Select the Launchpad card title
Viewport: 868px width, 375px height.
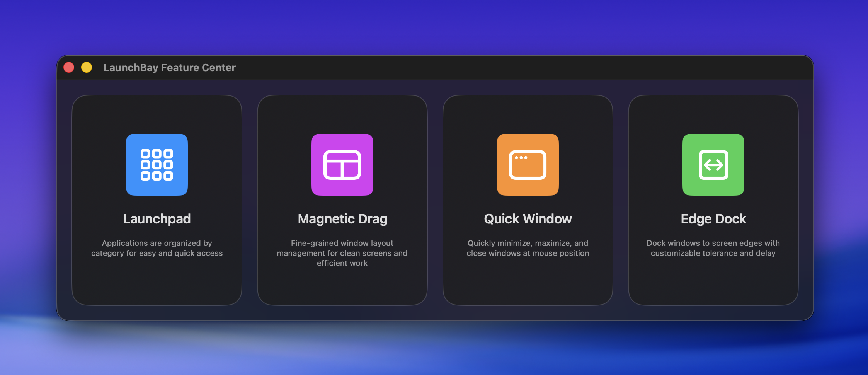click(x=157, y=219)
